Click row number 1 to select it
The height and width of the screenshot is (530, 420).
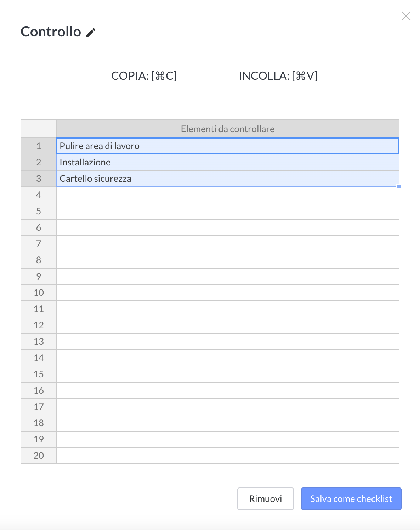tap(38, 146)
